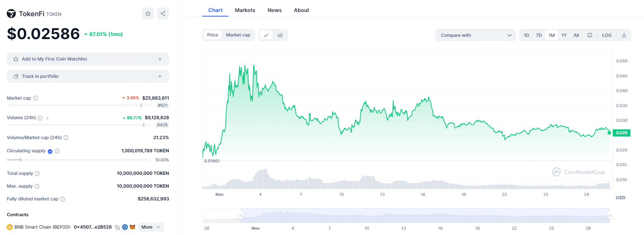Toggle the LOG scale option

(607, 35)
